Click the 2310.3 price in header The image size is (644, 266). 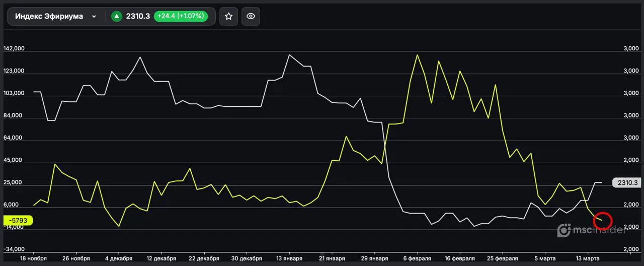point(138,16)
